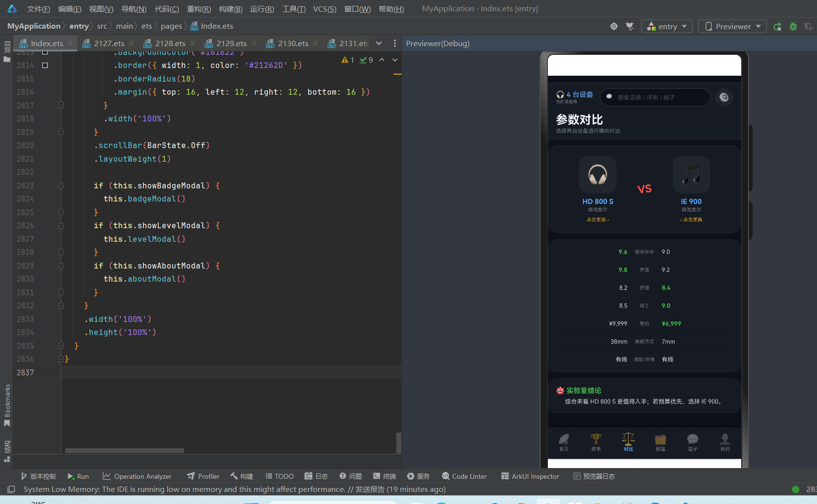Jump to next highlighted error arrow
The width and height of the screenshot is (817, 504).
395,60
